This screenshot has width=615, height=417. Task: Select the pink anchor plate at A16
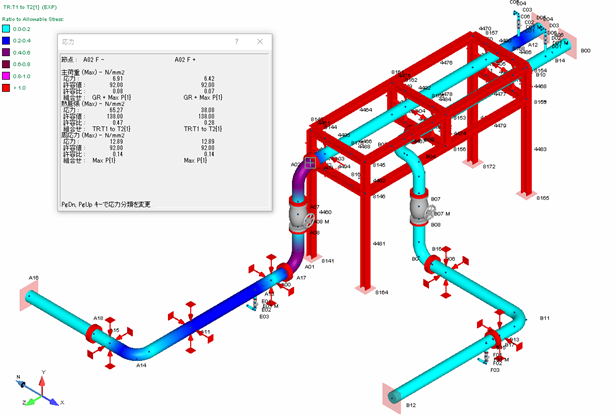tap(25, 297)
